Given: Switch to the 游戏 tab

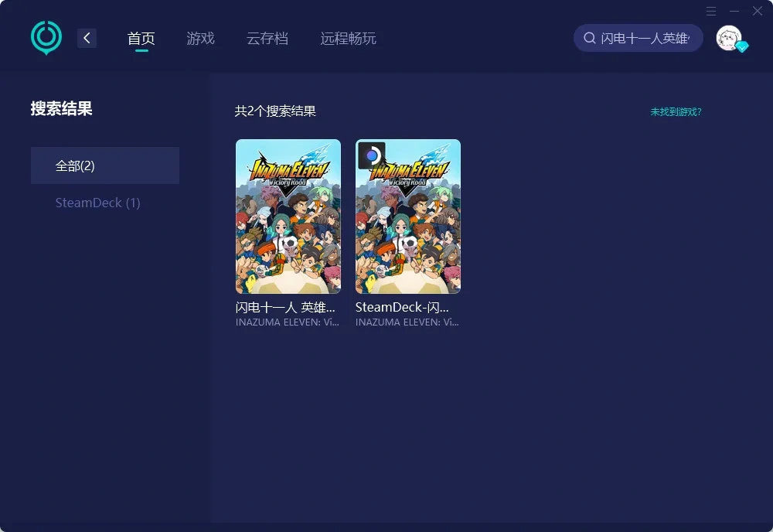Looking at the screenshot, I should (x=201, y=39).
